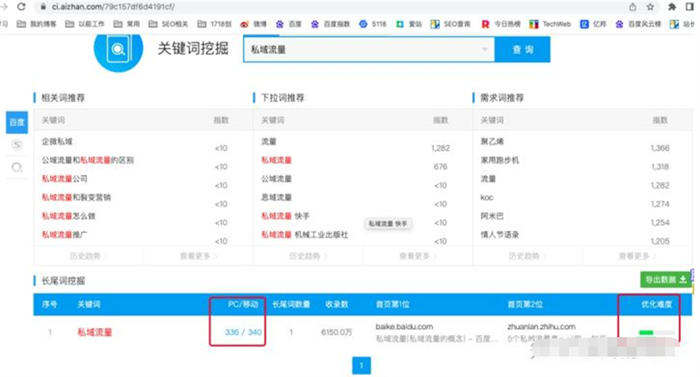This screenshot has height=377, width=700.
Task: Click the red 私域流量 keyword in long-tail table
Action: pyautogui.click(x=95, y=332)
